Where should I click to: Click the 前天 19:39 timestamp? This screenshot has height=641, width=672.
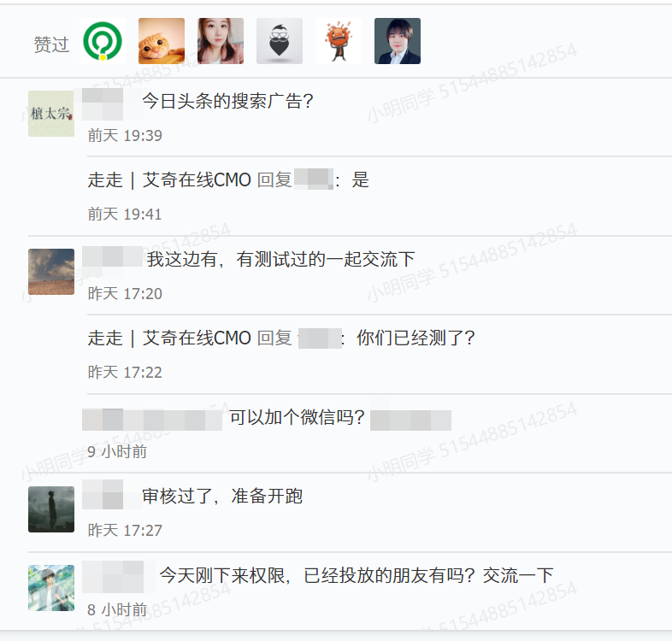[125, 136]
